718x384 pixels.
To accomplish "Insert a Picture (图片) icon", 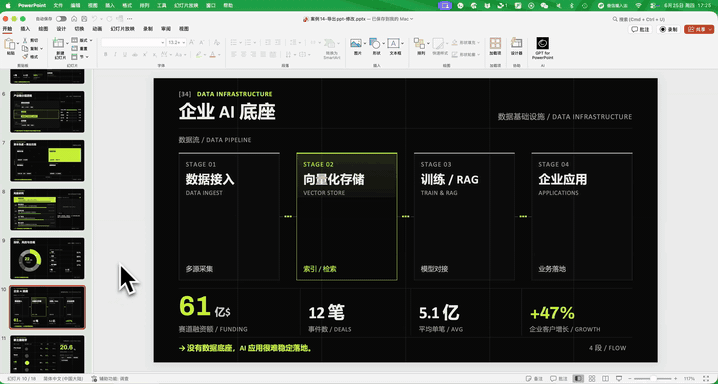I will click(x=356, y=43).
